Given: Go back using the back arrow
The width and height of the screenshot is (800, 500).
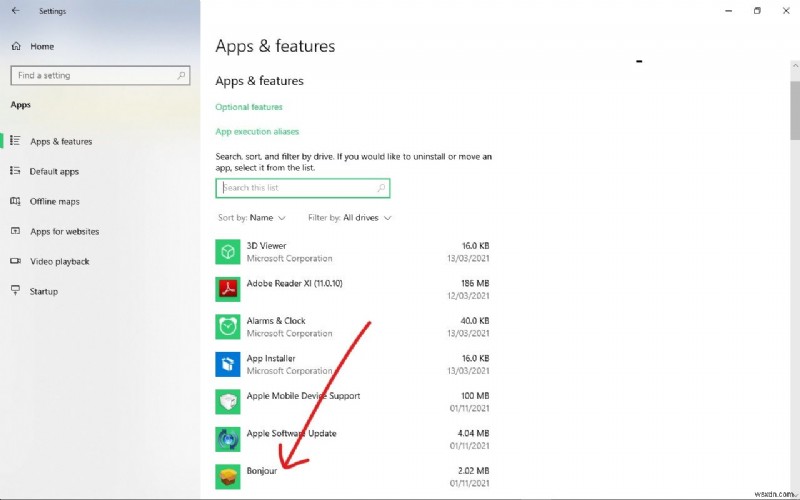Looking at the screenshot, I should click(x=16, y=11).
